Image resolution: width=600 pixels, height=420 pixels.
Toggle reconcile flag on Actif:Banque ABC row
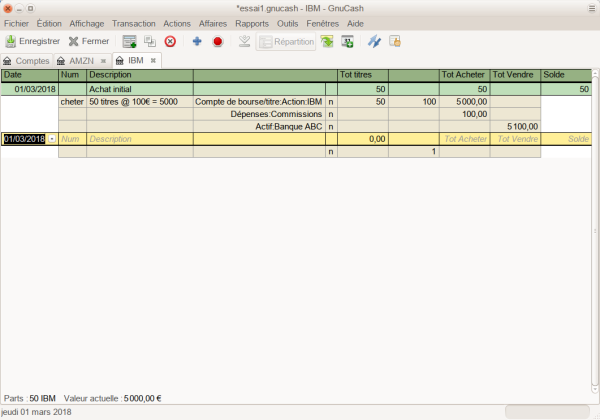pos(331,127)
